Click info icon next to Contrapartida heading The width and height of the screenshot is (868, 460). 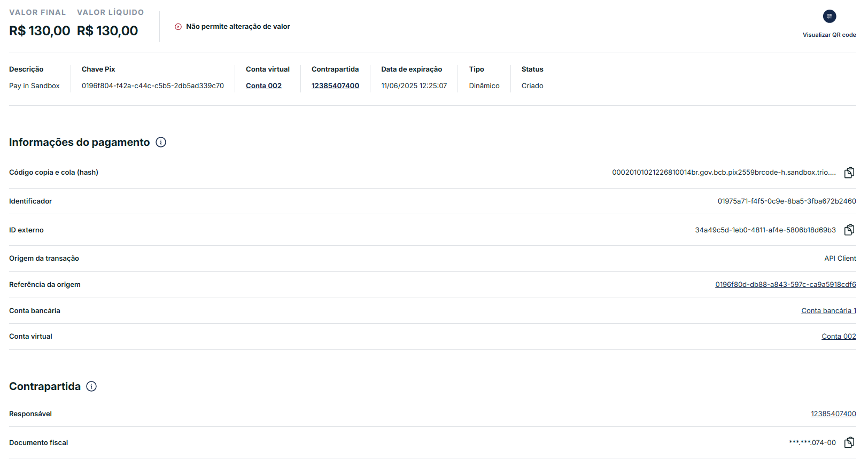click(91, 386)
